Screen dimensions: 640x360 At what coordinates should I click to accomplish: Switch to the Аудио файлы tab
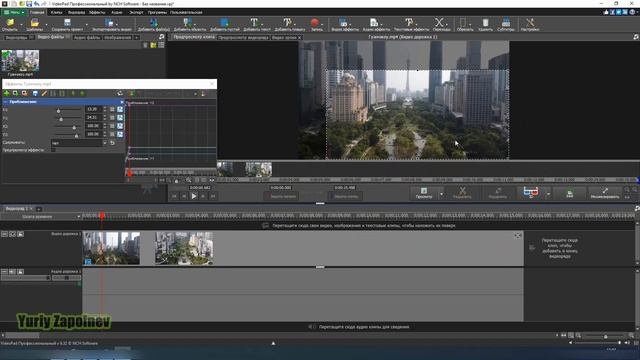[x=87, y=38]
